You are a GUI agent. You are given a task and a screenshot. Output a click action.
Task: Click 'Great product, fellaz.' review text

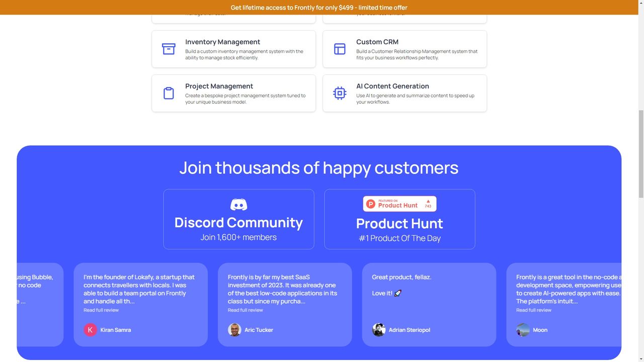(x=401, y=277)
